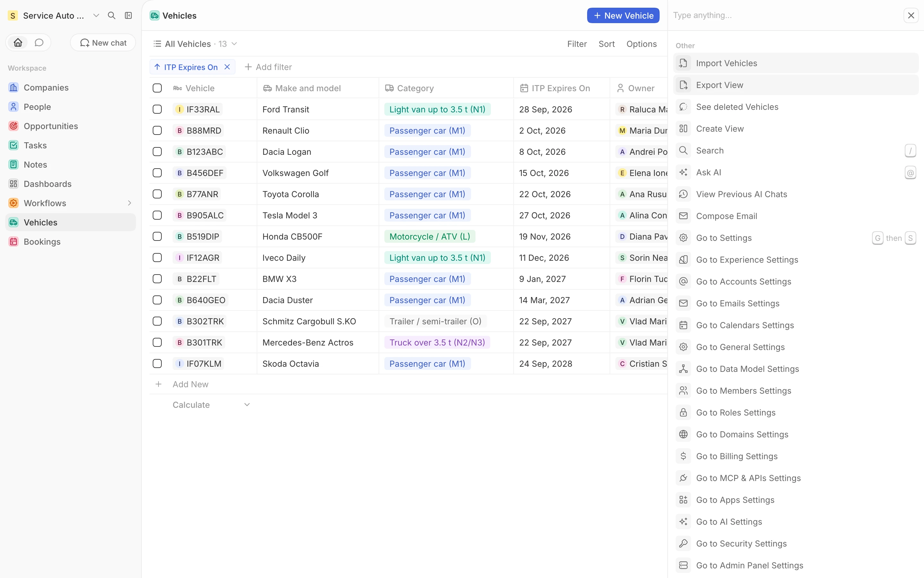Click the search magnifier icon in sidebar header
The image size is (924, 578).
pos(112,16)
